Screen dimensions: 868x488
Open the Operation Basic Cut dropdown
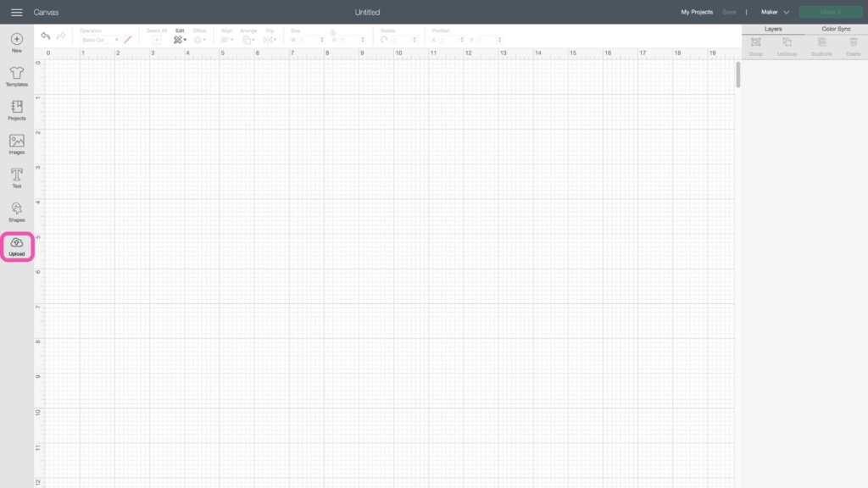tap(100, 40)
